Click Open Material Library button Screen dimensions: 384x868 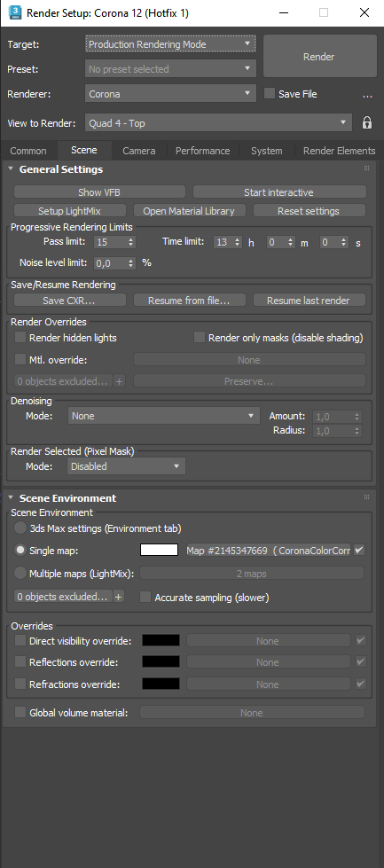pyautogui.click(x=189, y=211)
